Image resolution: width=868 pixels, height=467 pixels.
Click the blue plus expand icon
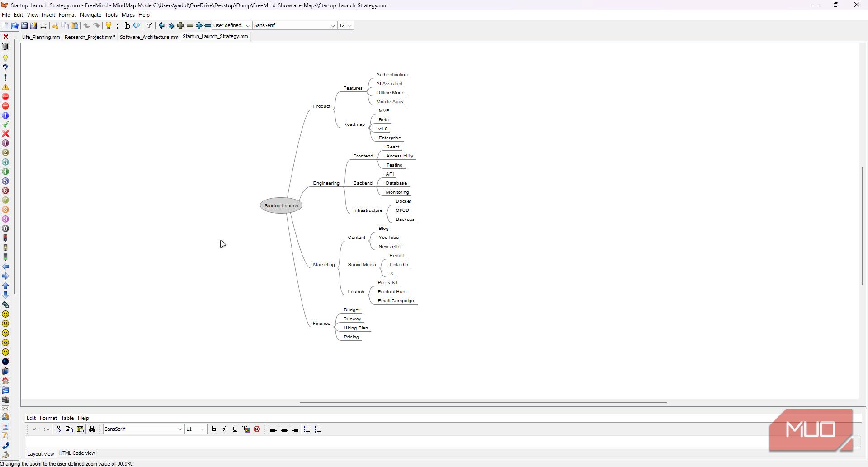(199, 26)
